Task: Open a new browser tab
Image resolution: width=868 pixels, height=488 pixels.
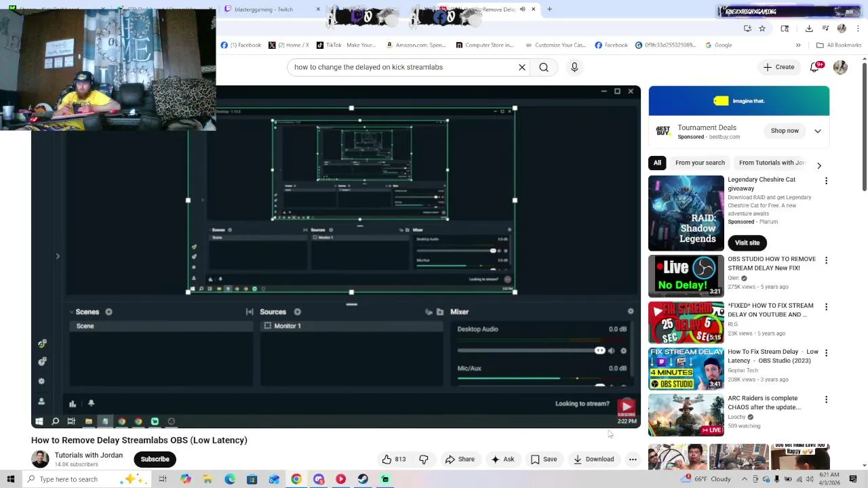Action: point(549,9)
